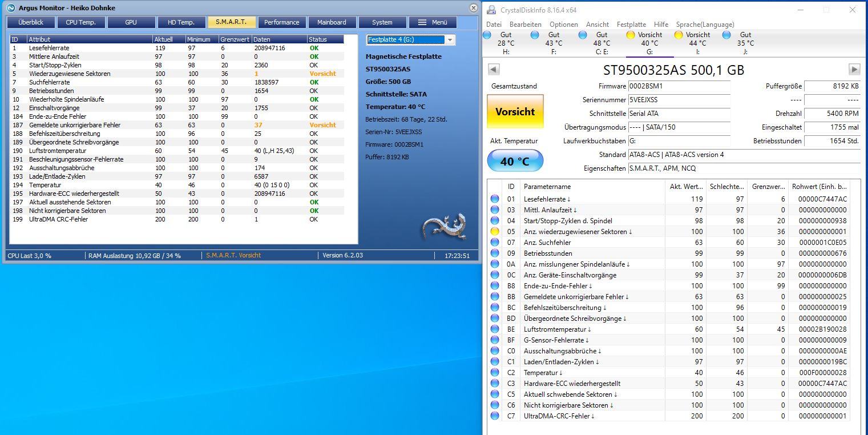The width and height of the screenshot is (868, 435).
Task: Switch to the CPU Temp. tab
Action: 81,22
